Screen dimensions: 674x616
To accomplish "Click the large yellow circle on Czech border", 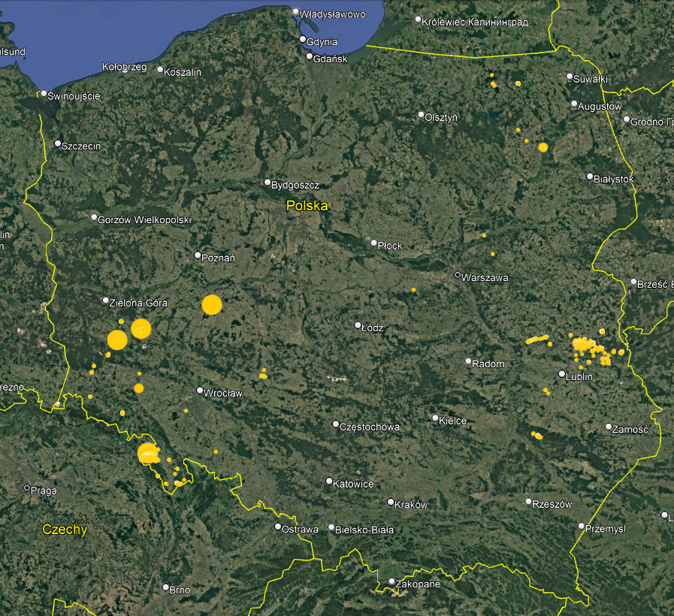I will coord(147,453).
